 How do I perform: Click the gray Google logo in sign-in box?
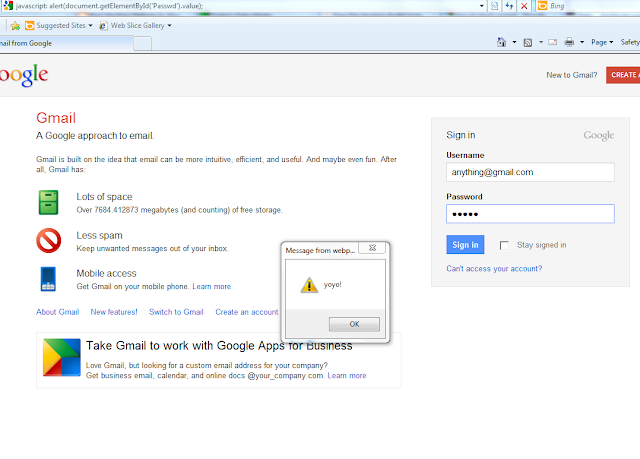pos(598,135)
